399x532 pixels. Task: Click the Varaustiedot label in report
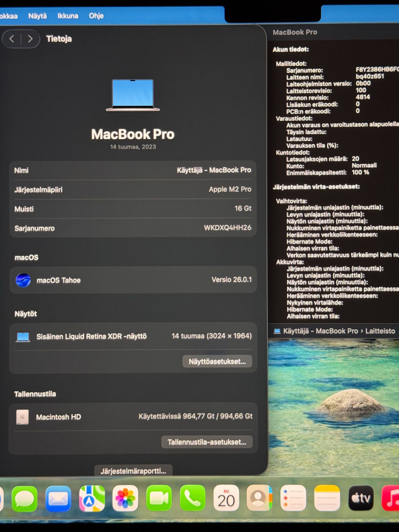[294, 118]
